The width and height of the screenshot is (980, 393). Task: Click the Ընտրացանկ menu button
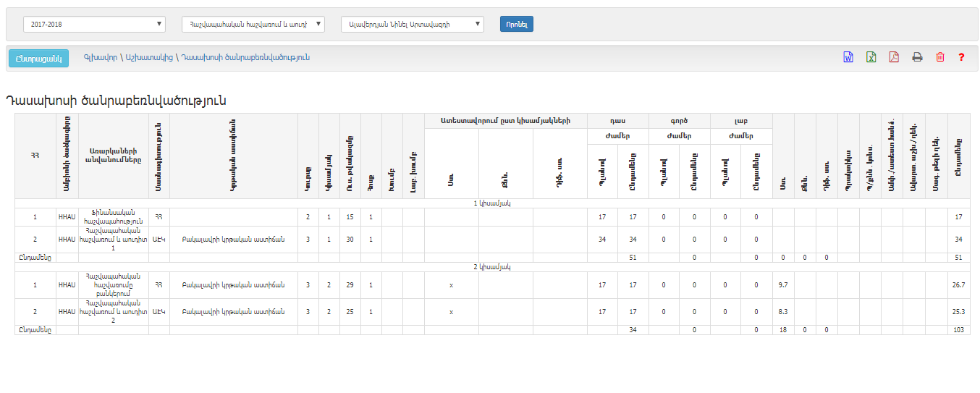[38, 58]
